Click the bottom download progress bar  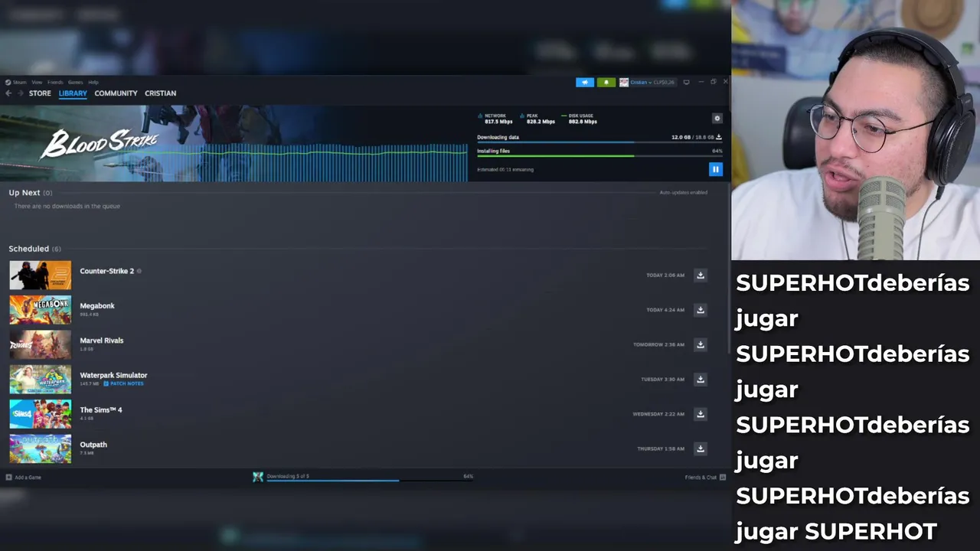[x=369, y=481]
